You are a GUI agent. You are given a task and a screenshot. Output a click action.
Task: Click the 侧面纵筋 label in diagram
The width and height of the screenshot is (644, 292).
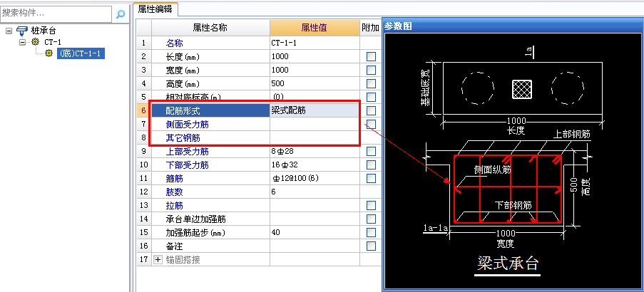(x=493, y=170)
